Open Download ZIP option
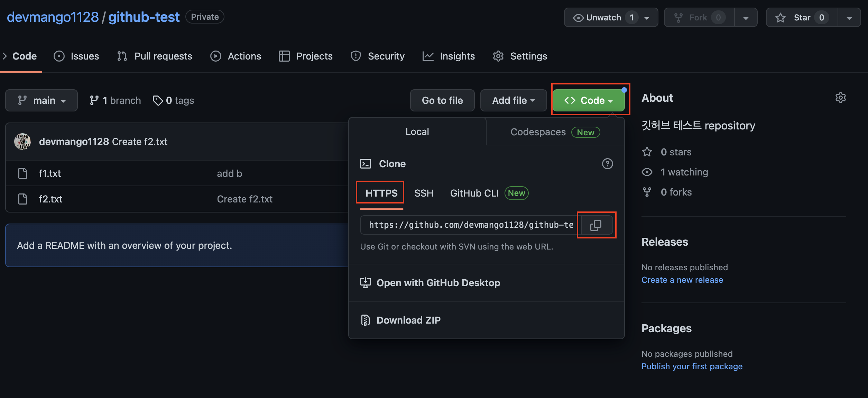 [408, 320]
